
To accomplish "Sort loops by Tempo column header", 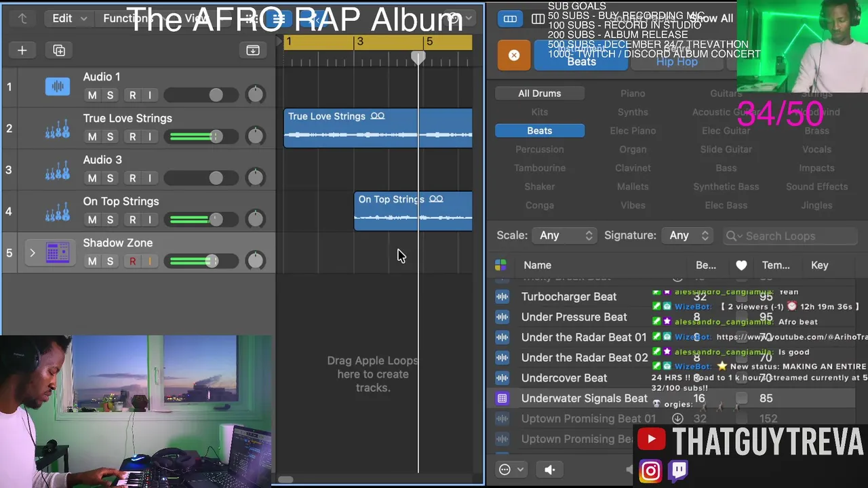I will tap(776, 265).
